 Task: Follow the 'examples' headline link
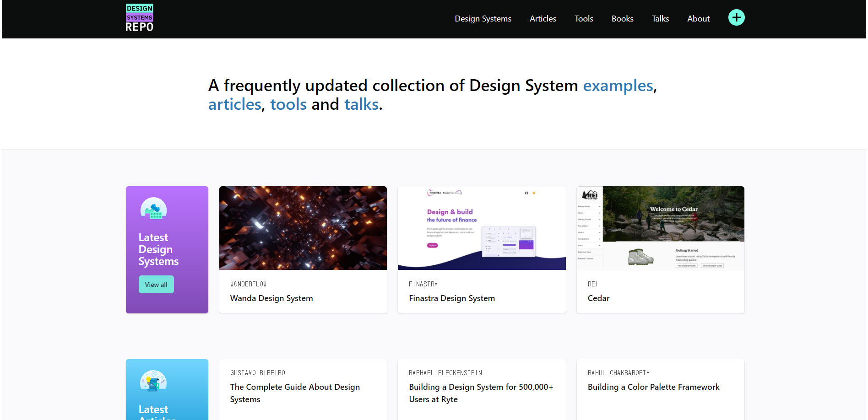click(x=618, y=86)
